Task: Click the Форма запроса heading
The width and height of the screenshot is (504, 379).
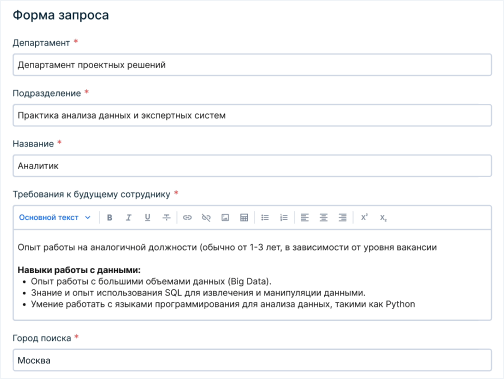Action: click(x=61, y=15)
